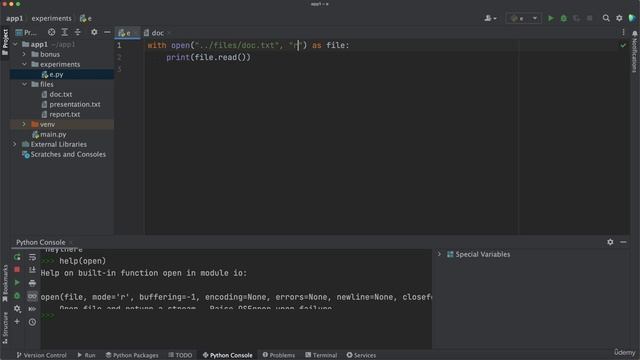The image size is (640, 360).
Task: Click experiments in the breadcrumb bar
Action: [x=51, y=18]
